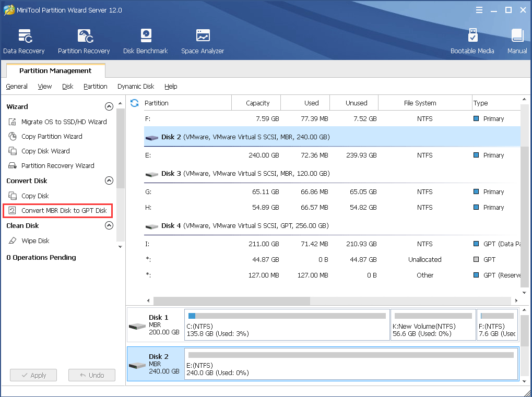Create Bootable Media
532x397 pixels.
click(472, 41)
